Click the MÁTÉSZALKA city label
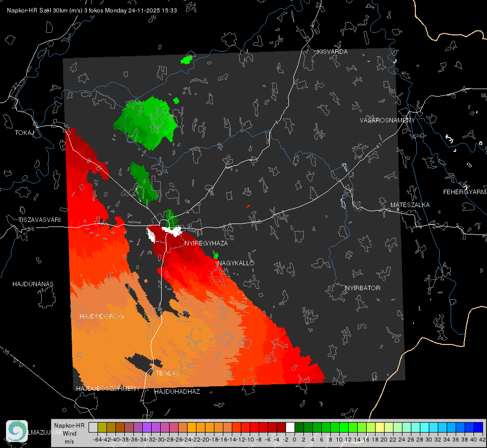 point(410,205)
